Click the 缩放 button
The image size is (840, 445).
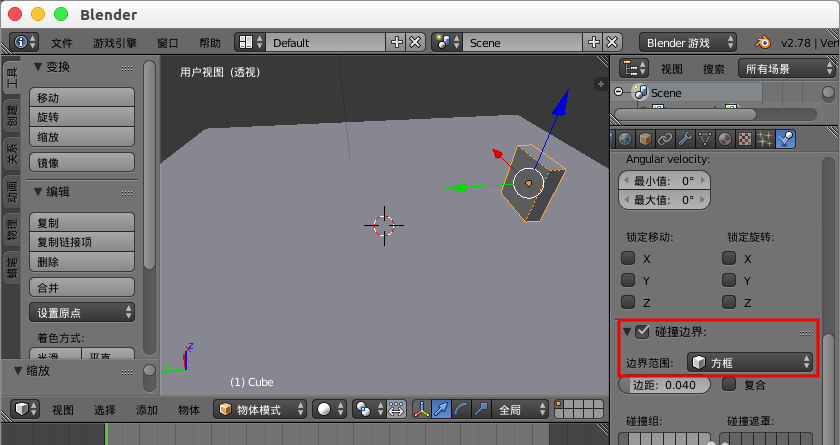point(81,137)
